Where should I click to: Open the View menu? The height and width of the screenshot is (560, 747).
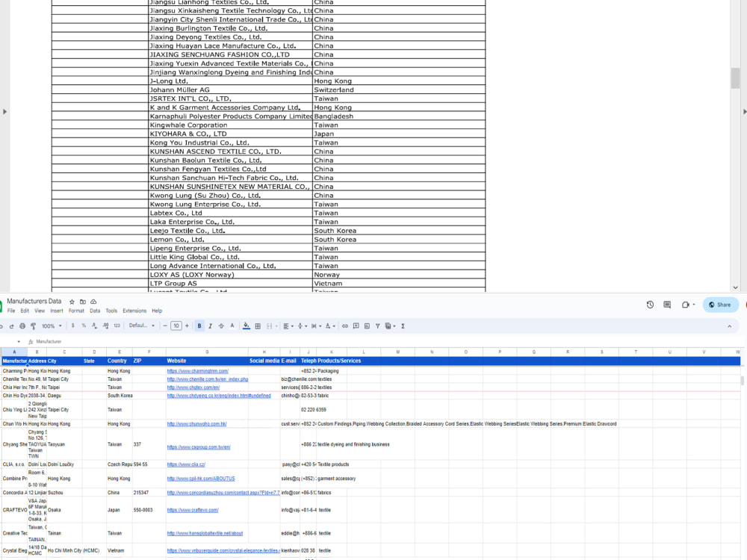[40, 311]
